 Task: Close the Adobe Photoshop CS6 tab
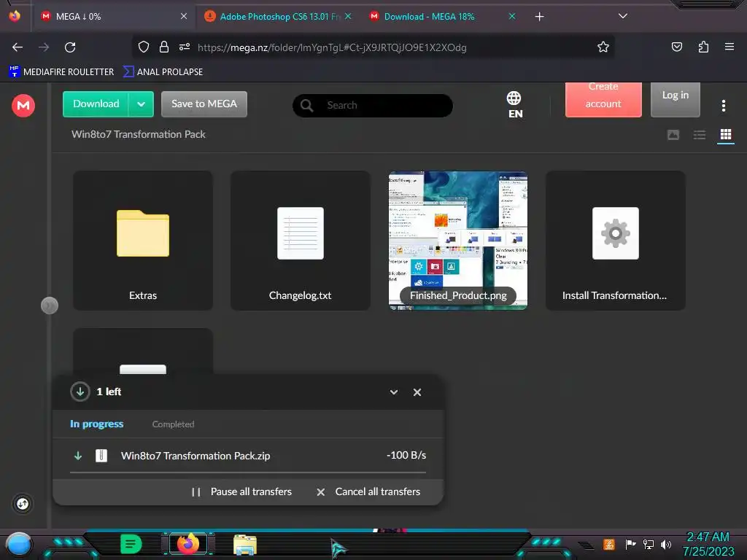(348, 16)
